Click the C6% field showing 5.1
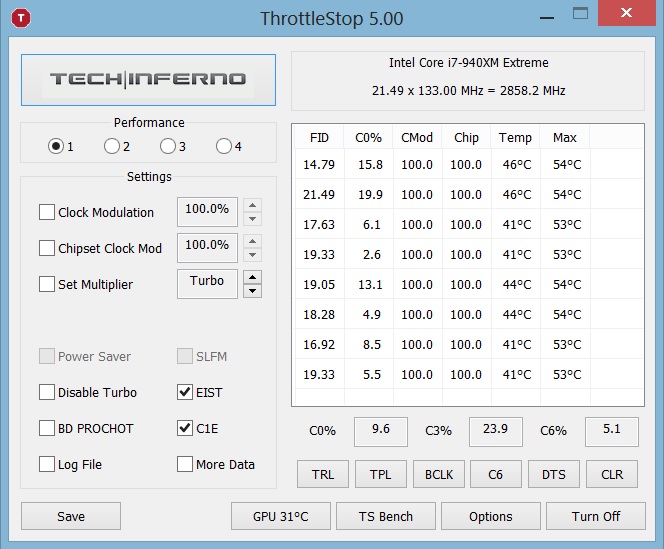 pos(611,431)
